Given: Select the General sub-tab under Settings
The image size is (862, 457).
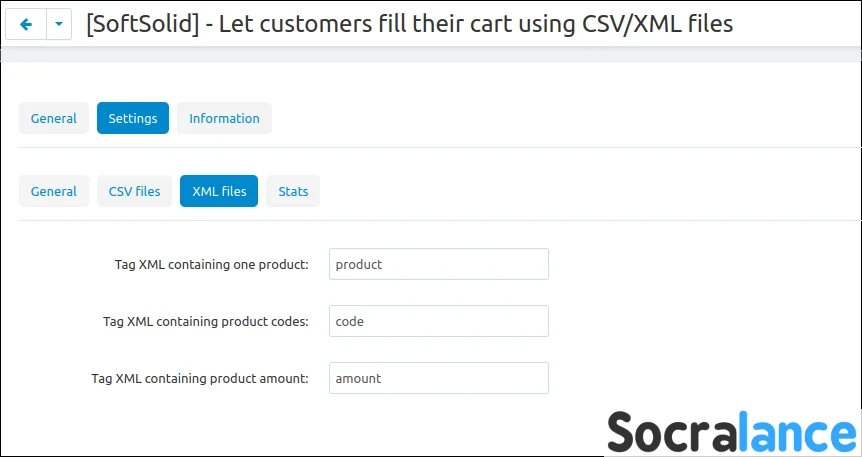Looking at the screenshot, I should point(54,191).
